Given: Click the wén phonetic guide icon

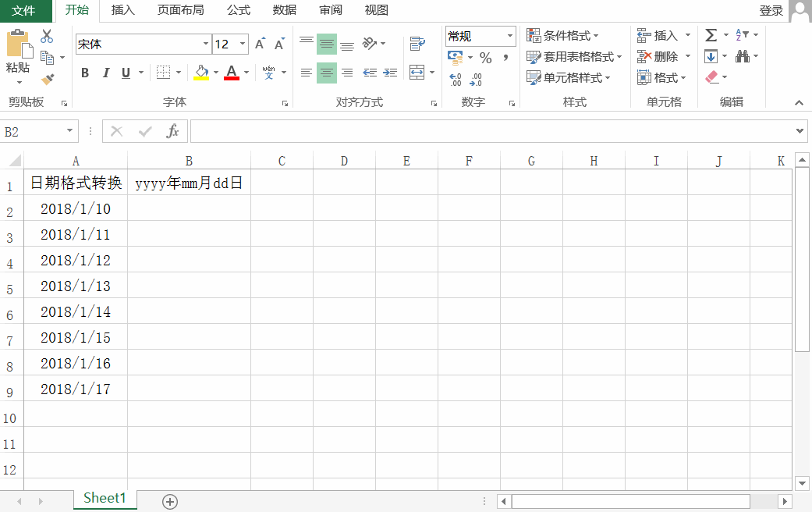Looking at the screenshot, I should [x=269, y=73].
